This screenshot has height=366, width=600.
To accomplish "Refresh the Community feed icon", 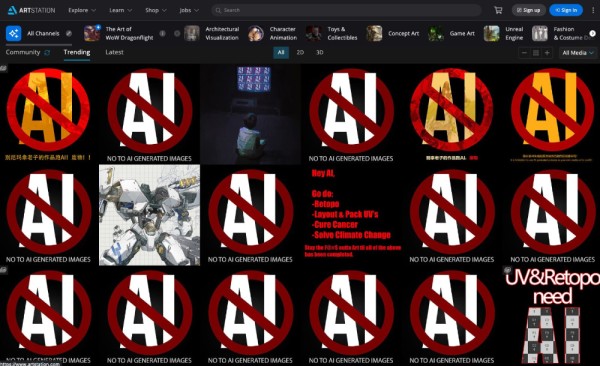I will click(x=47, y=52).
